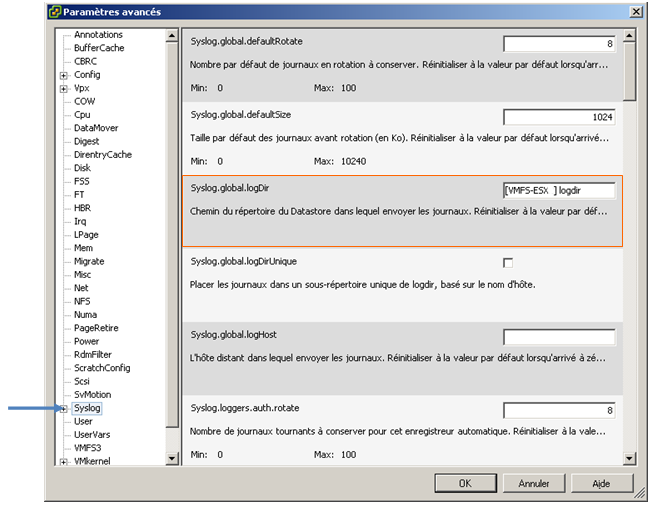Click the vSphere icon in title bar
This screenshot has width=651, height=508.
[54, 12]
